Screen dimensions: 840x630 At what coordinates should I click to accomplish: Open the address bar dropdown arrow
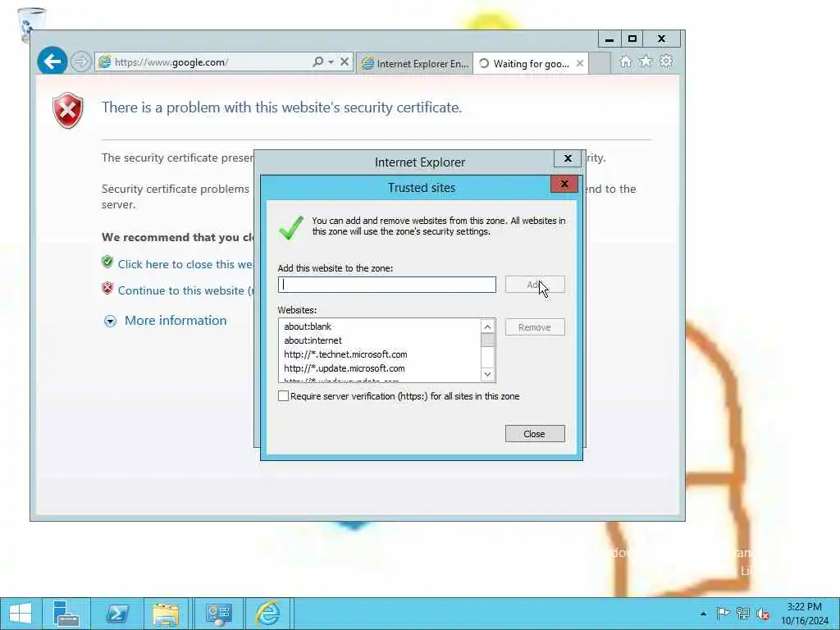[331, 62]
